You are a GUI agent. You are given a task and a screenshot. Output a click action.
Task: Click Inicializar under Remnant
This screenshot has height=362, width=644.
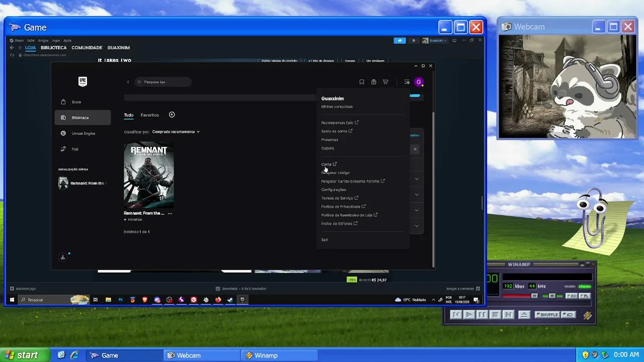click(133, 220)
